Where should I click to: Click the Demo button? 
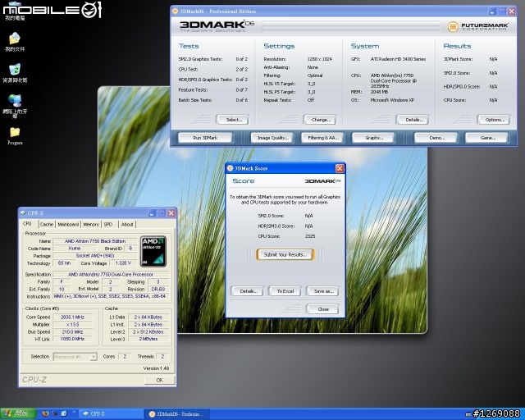tap(436, 138)
